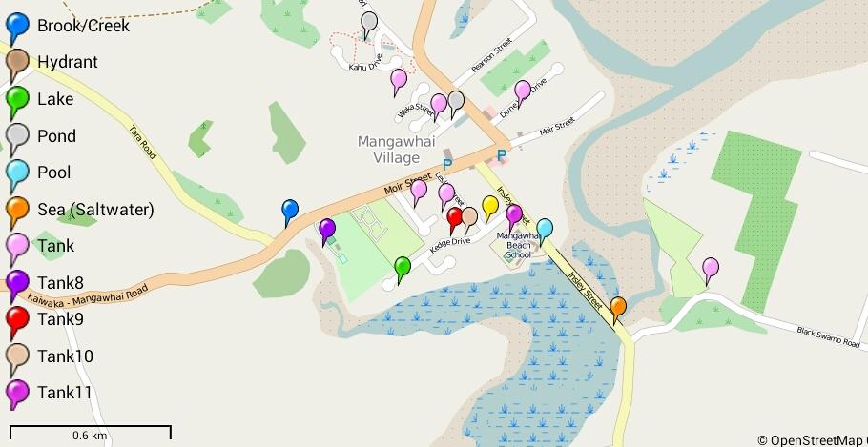Tap the tan Tank10 marker next to Tank9

pos(469,221)
